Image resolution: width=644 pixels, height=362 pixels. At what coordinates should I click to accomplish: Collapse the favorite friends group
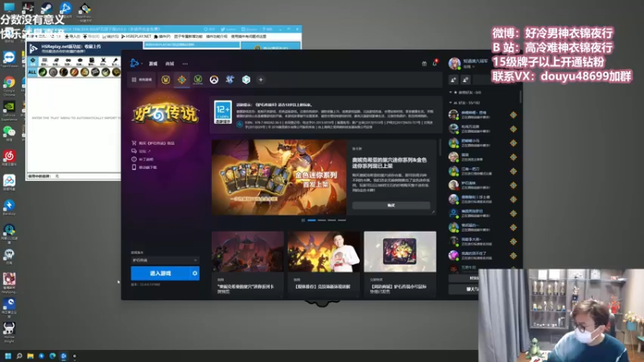coord(465,93)
